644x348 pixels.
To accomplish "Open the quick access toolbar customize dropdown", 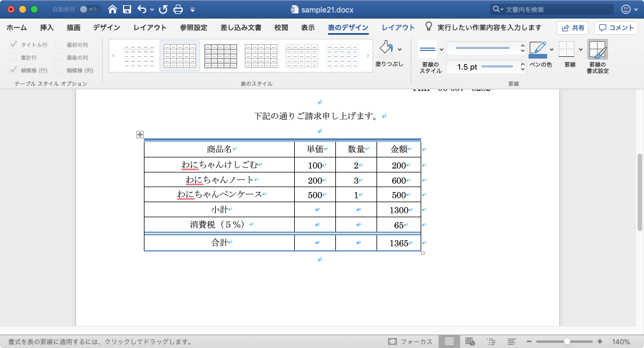I will 193,9.
